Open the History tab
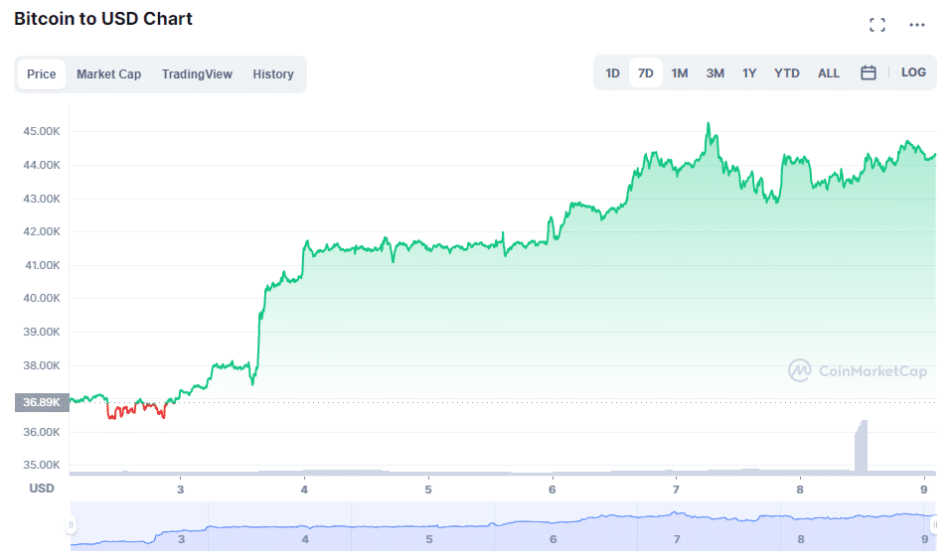 click(273, 74)
